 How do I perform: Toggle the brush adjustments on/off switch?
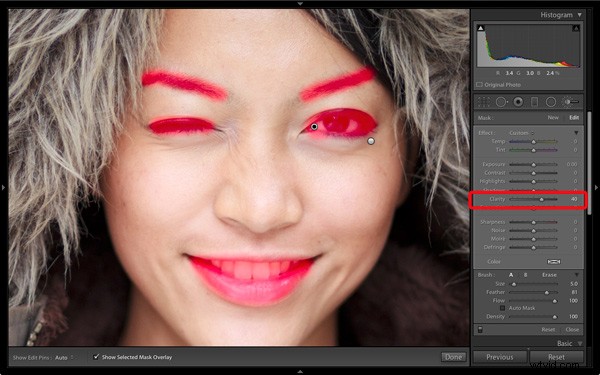(480, 329)
